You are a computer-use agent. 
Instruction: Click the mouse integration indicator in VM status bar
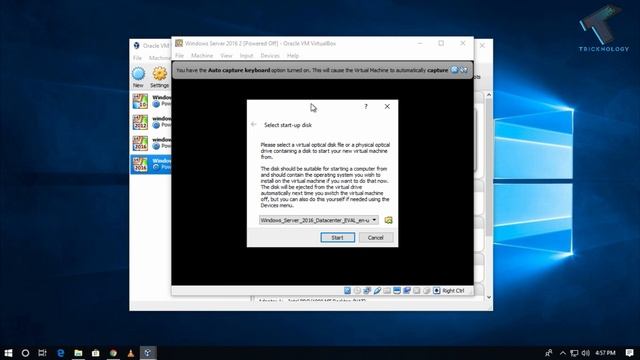click(x=427, y=291)
